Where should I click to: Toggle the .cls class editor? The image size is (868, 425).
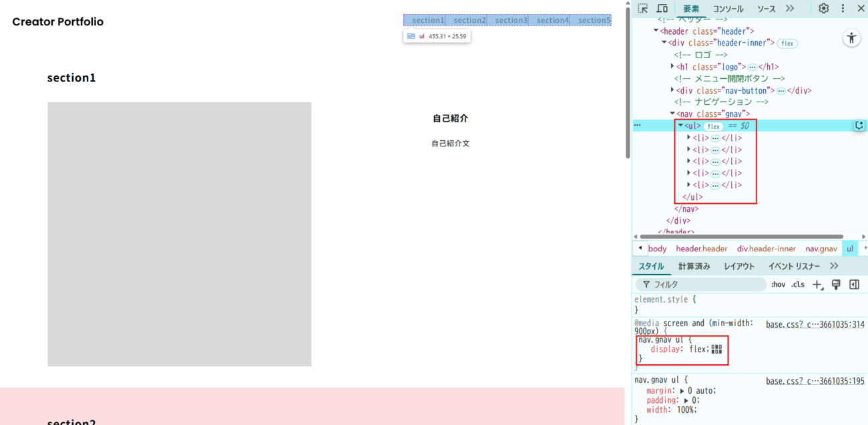798,285
